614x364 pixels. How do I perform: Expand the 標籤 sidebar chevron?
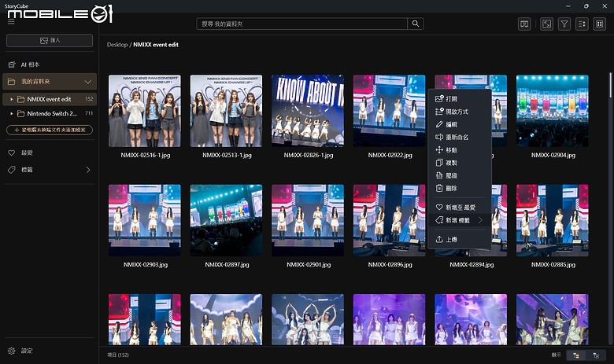(x=88, y=170)
